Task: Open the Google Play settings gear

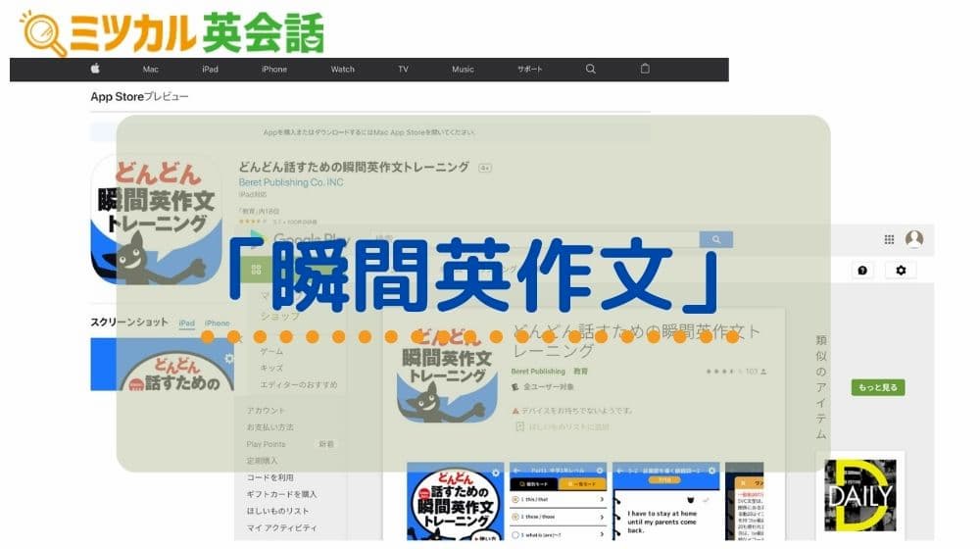Action: click(901, 271)
